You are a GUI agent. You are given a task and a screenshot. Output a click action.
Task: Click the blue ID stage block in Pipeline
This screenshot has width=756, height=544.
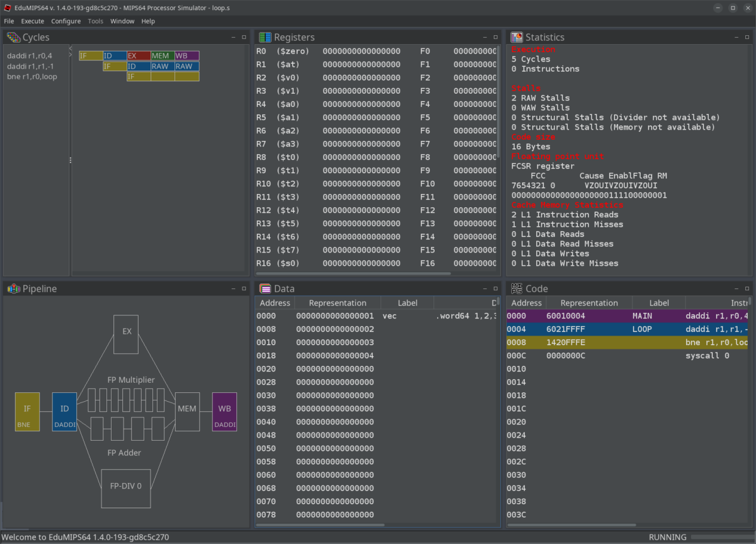(x=64, y=412)
